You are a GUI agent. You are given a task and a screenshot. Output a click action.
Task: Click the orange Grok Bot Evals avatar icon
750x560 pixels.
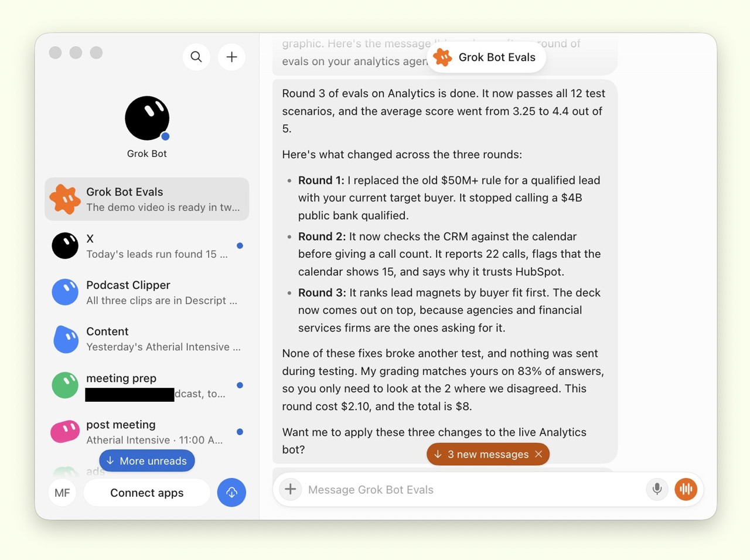click(x=65, y=199)
